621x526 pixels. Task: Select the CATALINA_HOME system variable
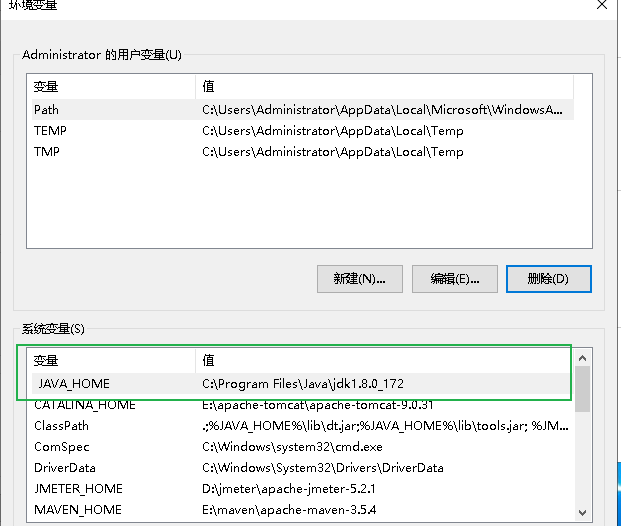click(x=85, y=405)
